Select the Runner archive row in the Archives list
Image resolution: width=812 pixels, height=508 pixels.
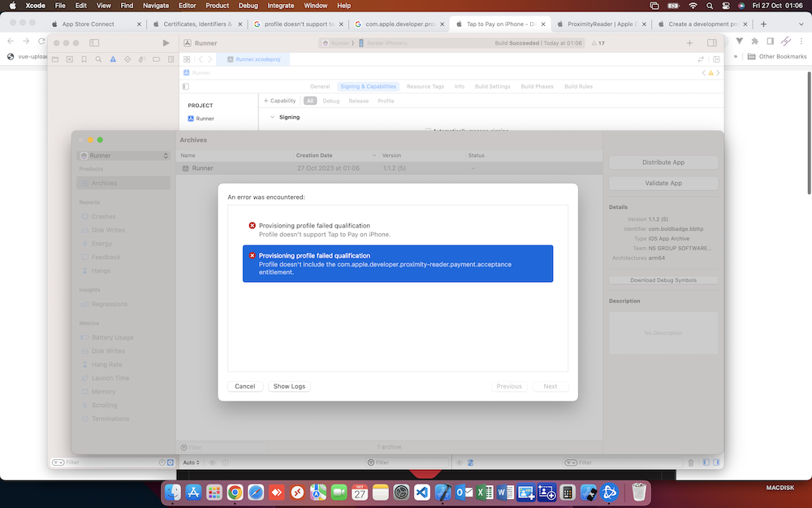point(389,168)
